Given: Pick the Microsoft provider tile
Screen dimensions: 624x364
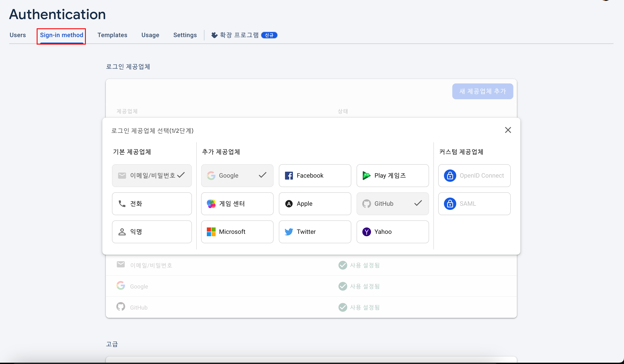Looking at the screenshot, I should [x=237, y=232].
